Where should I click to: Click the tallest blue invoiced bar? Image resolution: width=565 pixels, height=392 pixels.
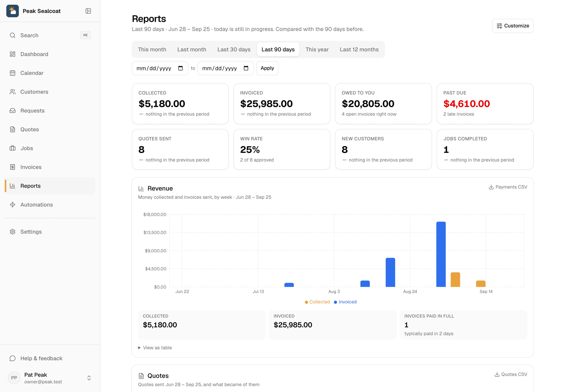[441, 254]
